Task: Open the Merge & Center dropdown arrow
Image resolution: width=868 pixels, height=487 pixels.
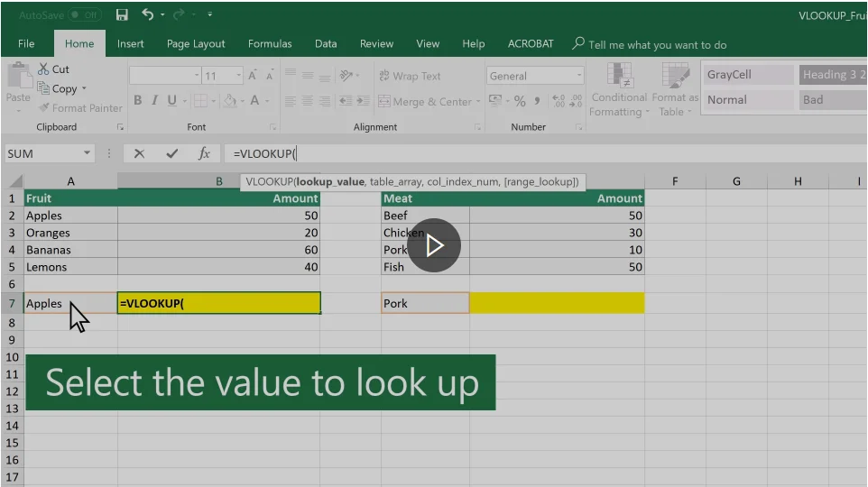Action: (x=478, y=102)
